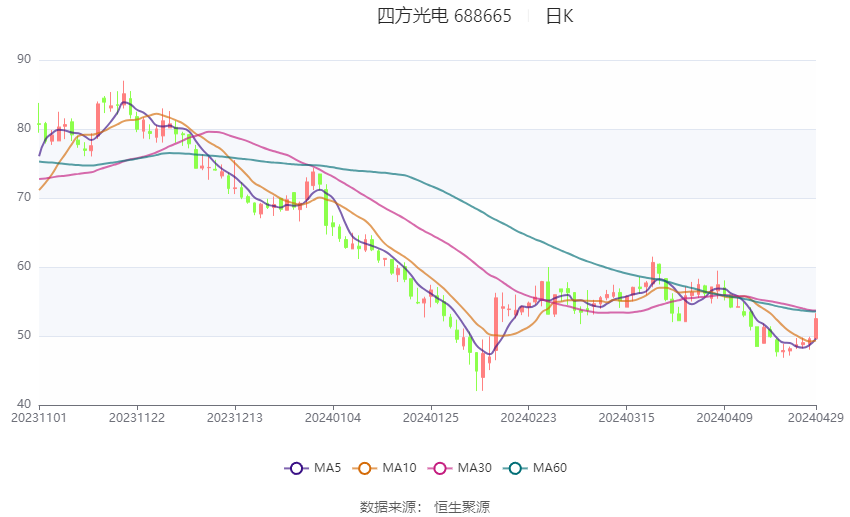Hide the MA30 series via its label
This screenshot has width=850, height=517.
[473, 468]
